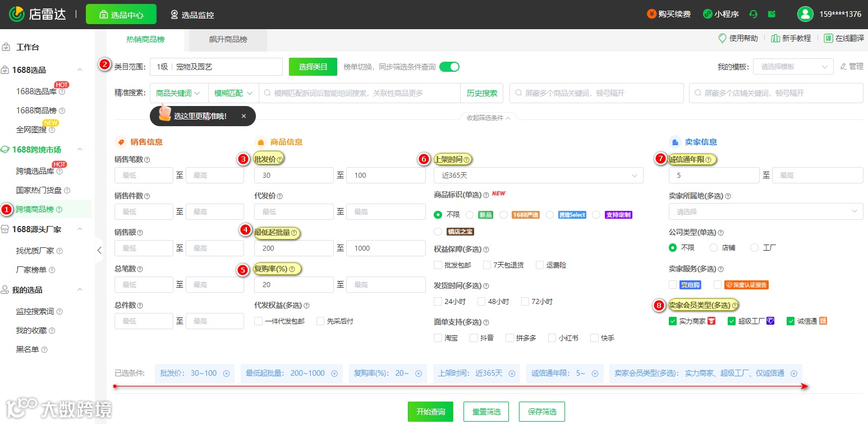
Task: Open 工作台 in the sidebar
Action: (28, 47)
